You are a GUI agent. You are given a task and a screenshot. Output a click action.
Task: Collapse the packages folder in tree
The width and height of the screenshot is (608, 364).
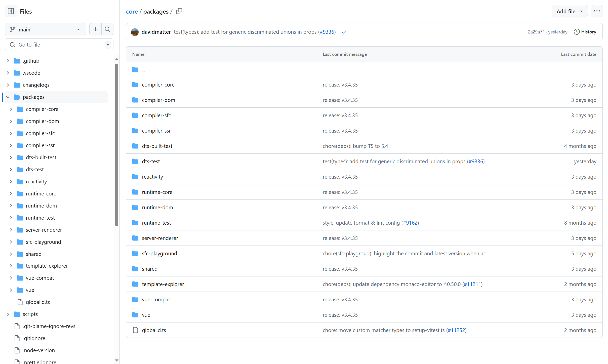8,97
